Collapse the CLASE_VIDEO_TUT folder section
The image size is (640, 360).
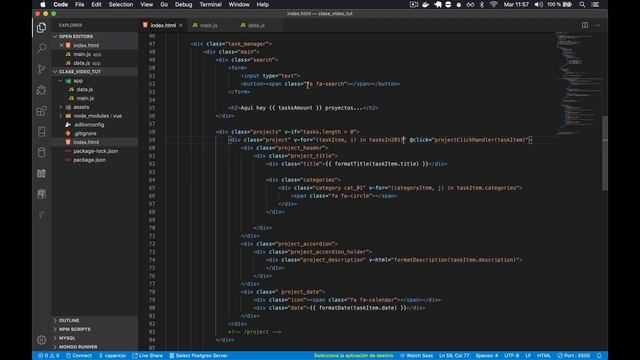(80, 71)
